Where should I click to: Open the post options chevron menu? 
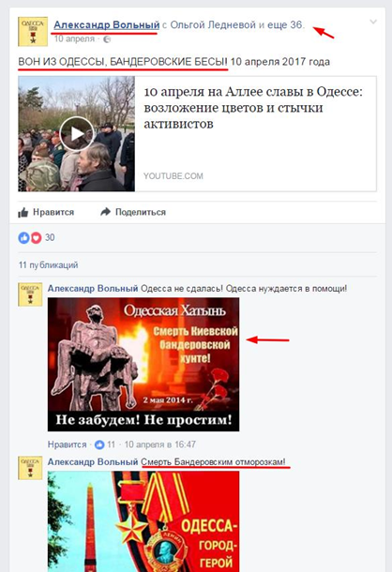[373, 23]
